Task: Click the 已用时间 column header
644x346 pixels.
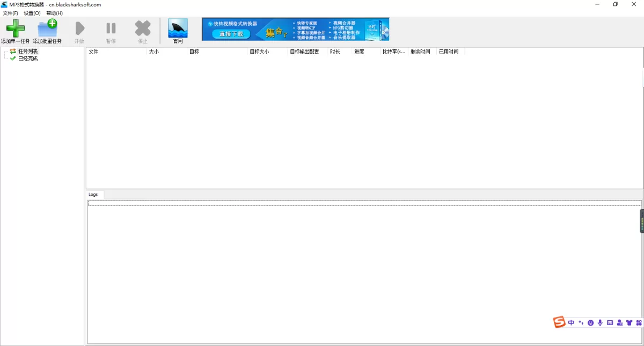Action: pos(451,51)
